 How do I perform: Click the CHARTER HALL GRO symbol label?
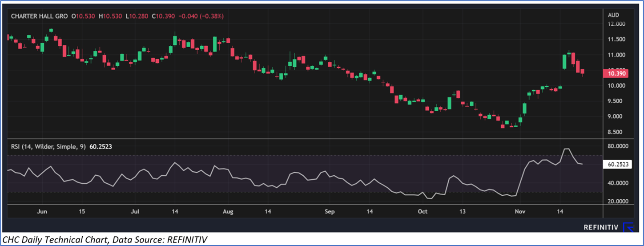point(39,16)
